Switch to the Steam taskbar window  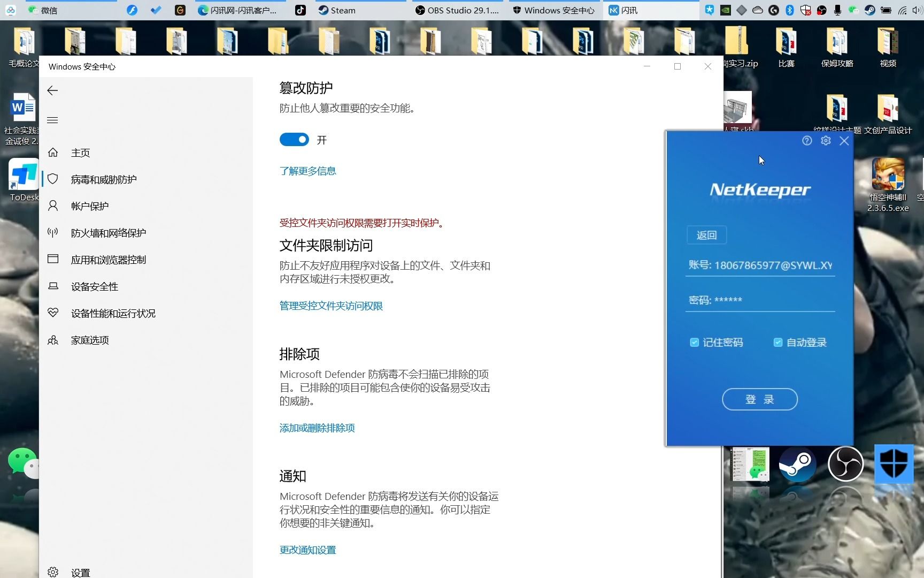click(361, 10)
